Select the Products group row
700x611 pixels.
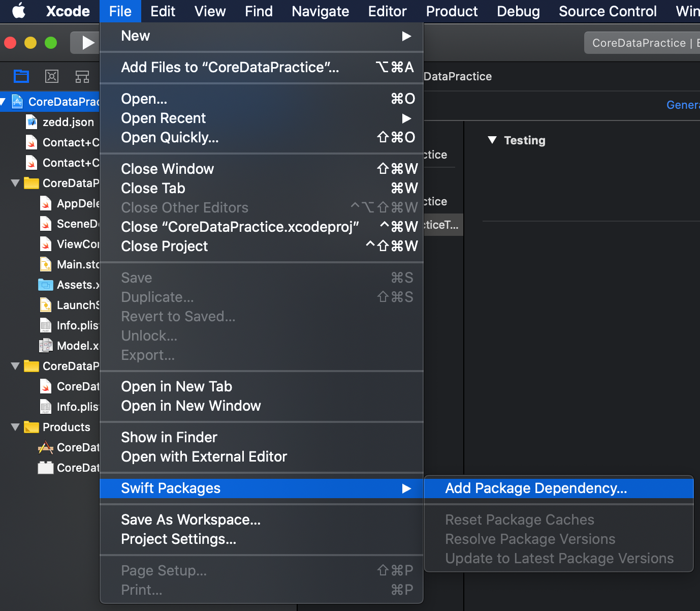click(50, 427)
